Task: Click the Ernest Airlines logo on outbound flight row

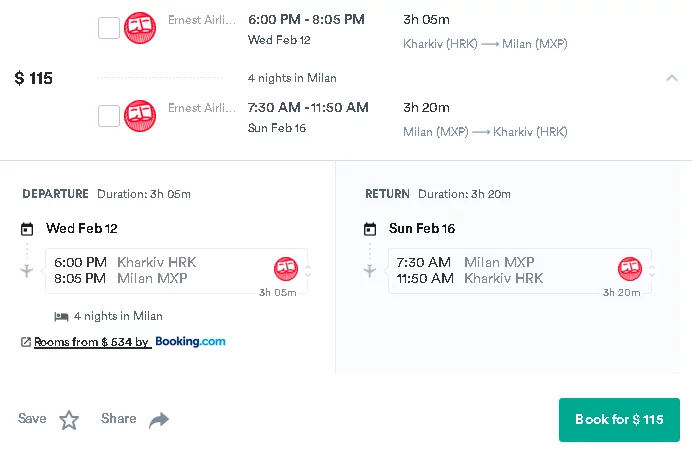Action: tap(140, 29)
